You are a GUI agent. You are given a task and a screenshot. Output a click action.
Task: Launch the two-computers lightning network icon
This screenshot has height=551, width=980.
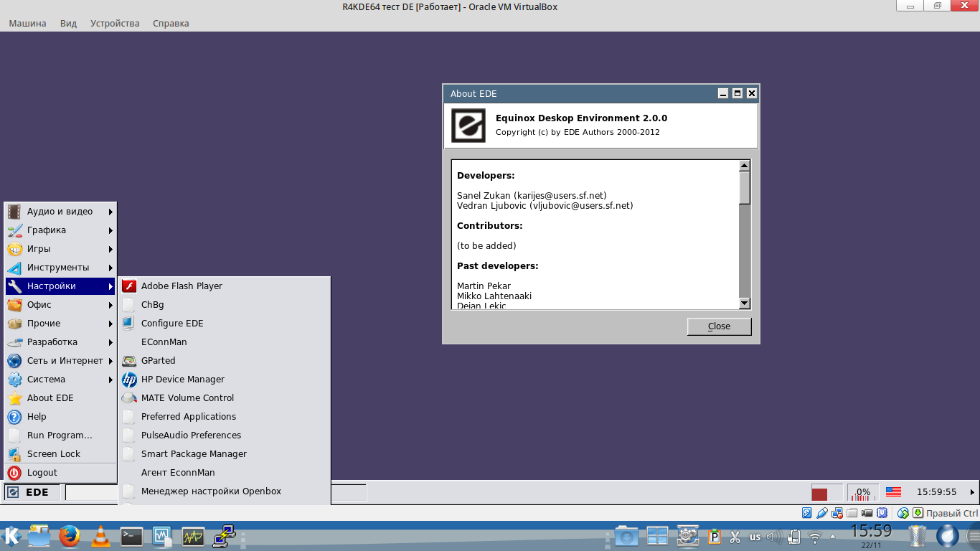pos(225,536)
